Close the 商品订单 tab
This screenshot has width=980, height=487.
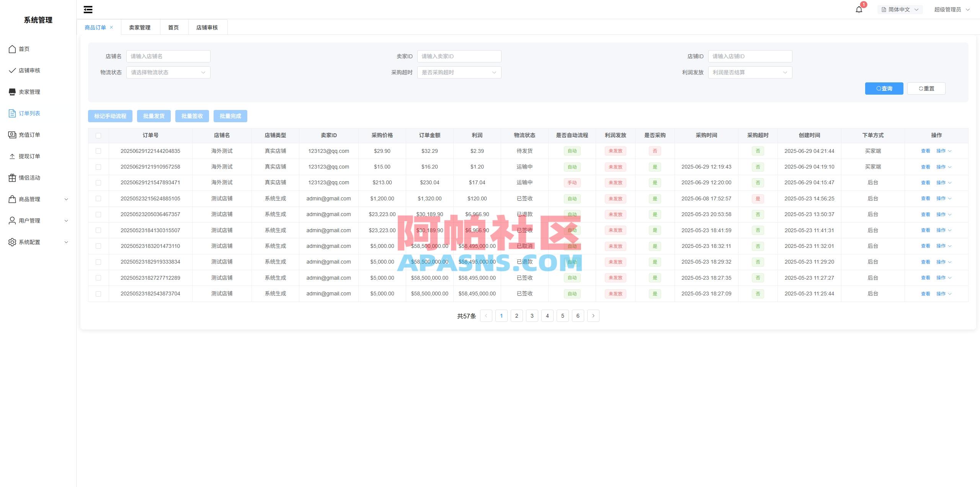click(111, 27)
